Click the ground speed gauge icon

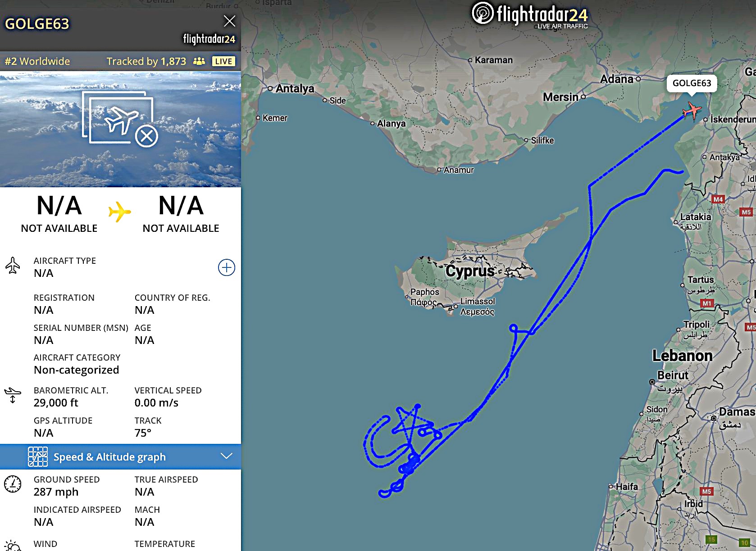tap(13, 484)
